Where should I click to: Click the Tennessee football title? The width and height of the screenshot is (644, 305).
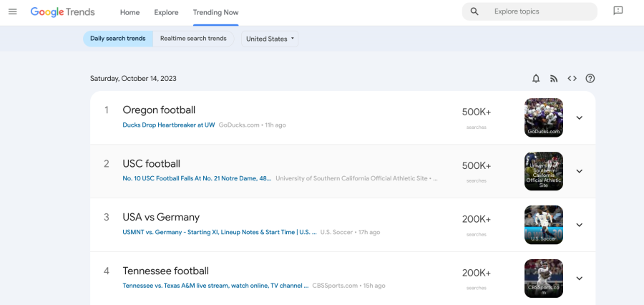(x=165, y=271)
